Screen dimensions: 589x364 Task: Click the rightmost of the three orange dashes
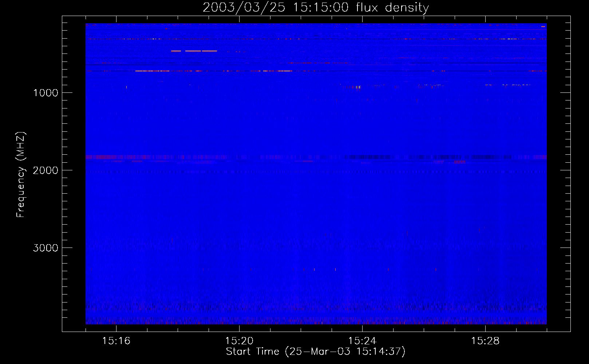pyautogui.click(x=209, y=51)
